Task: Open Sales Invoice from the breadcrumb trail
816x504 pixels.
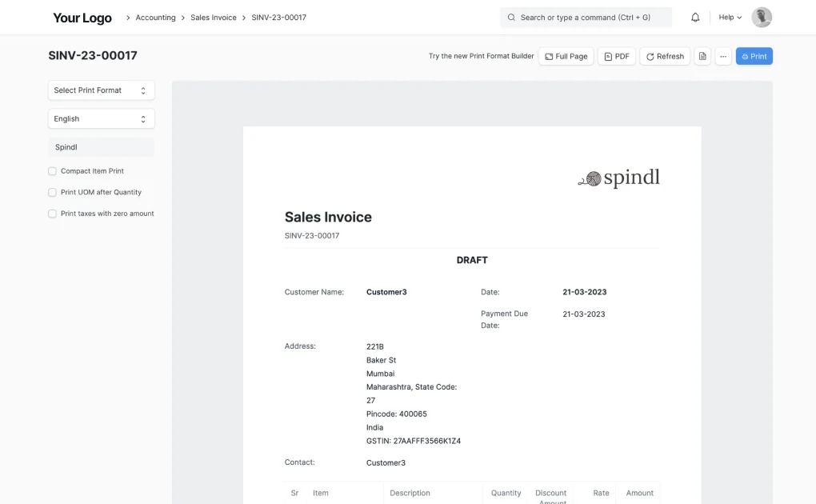Action: (x=213, y=17)
